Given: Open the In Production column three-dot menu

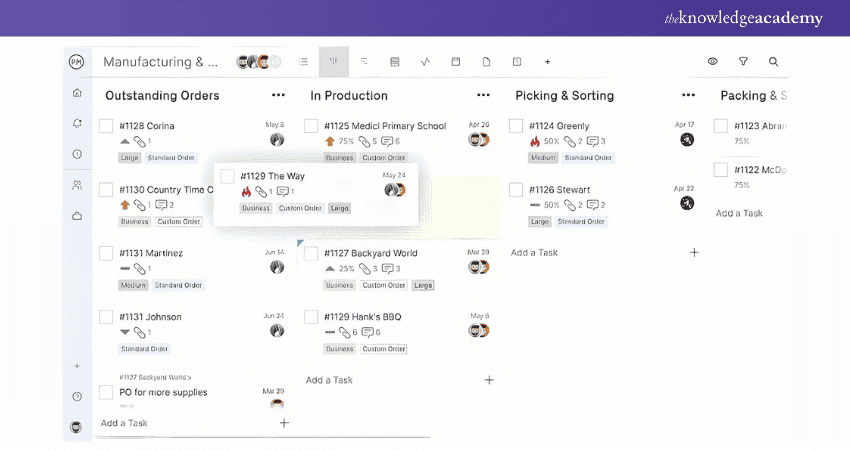Looking at the screenshot, I should (x=483, y=96).
